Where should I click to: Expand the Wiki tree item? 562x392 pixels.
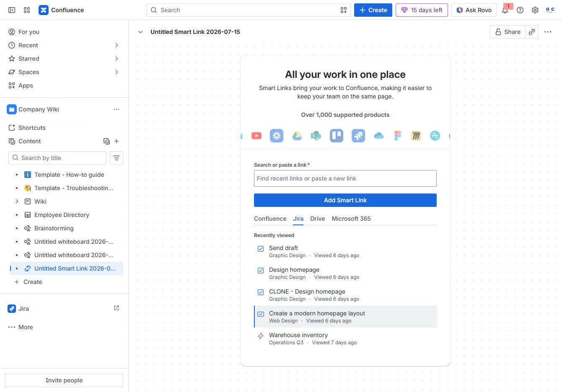[17, 201]
